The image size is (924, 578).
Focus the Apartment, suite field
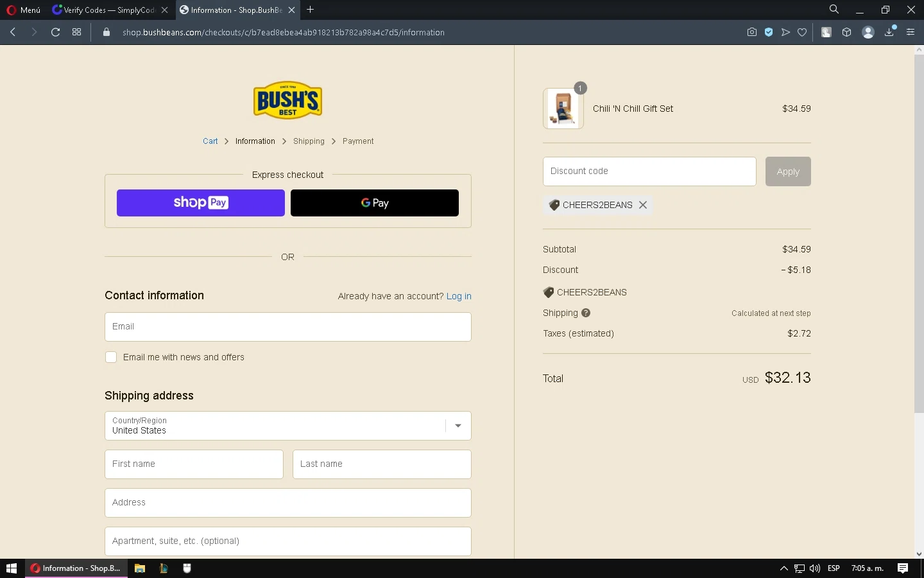pos(288,541)
